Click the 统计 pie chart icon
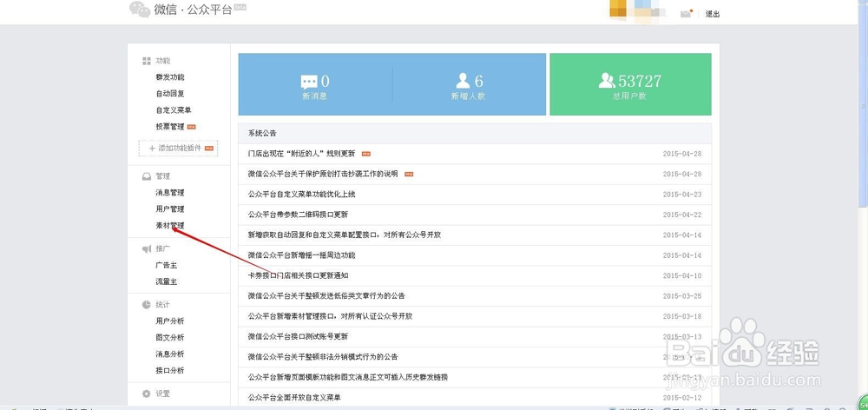This screenshot has width=868, height=410. (x=147, y=305)
